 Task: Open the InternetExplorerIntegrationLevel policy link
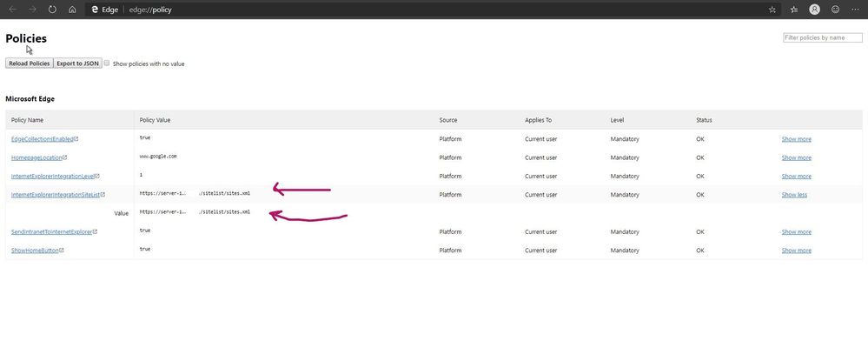pyautogui.click(x=53, y=177)
